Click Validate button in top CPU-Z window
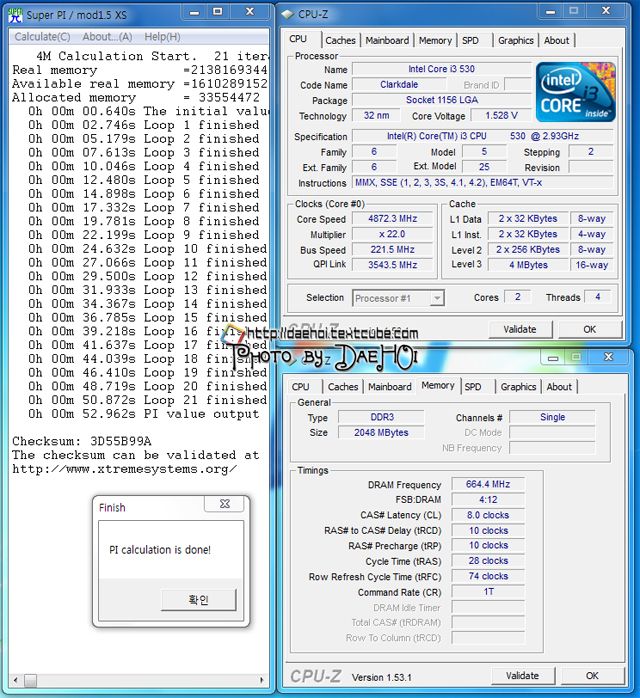Screen dimensions: 640x698 tap(520, 329)
